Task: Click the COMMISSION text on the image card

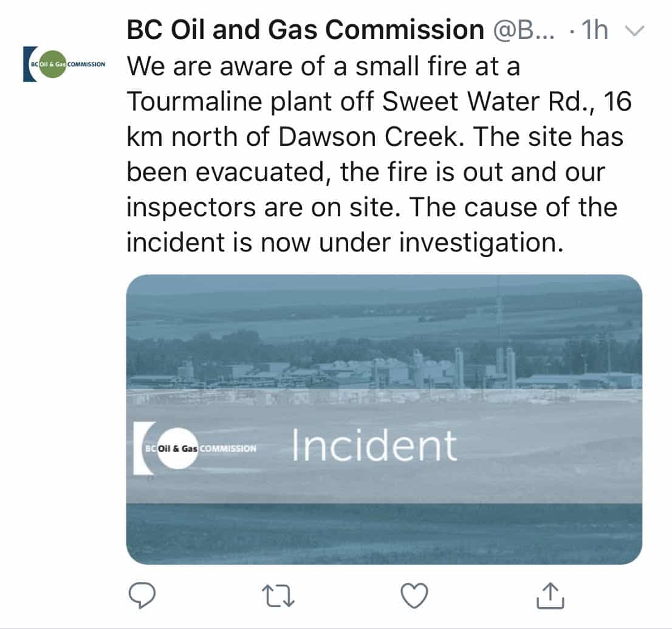Action: 228,449
